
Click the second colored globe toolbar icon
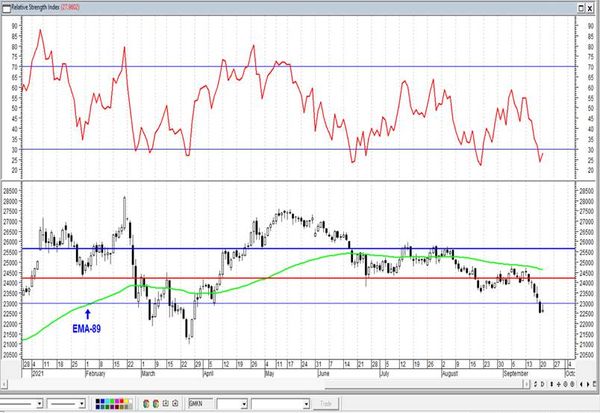156,404
